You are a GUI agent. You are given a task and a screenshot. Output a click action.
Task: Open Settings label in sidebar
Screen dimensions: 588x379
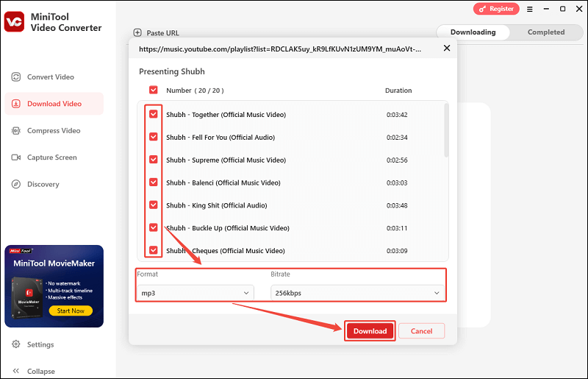point(40,344)
